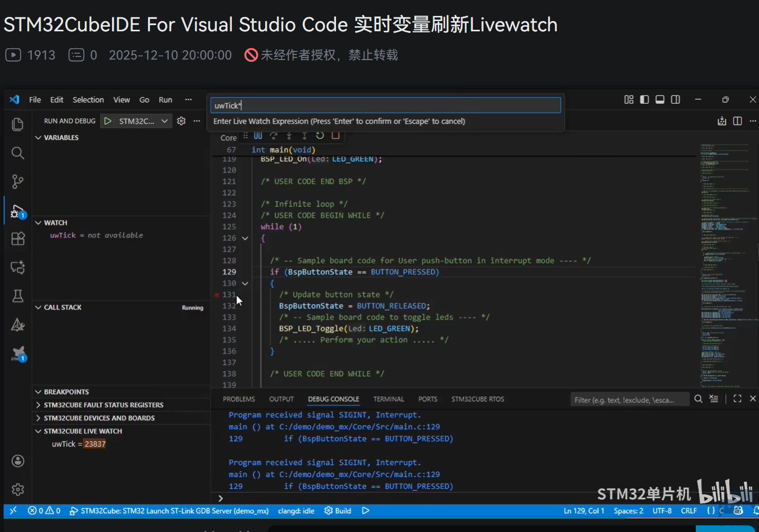
Task: Collapse the BREAKPOINTS section
Action: pyautogui.click(x=38, y=392)
